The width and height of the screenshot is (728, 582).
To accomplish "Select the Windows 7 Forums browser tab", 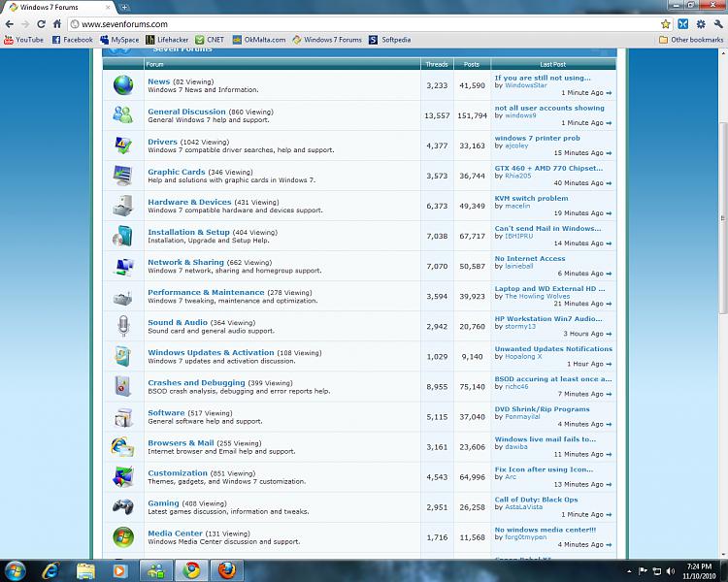I will (57, 7).
